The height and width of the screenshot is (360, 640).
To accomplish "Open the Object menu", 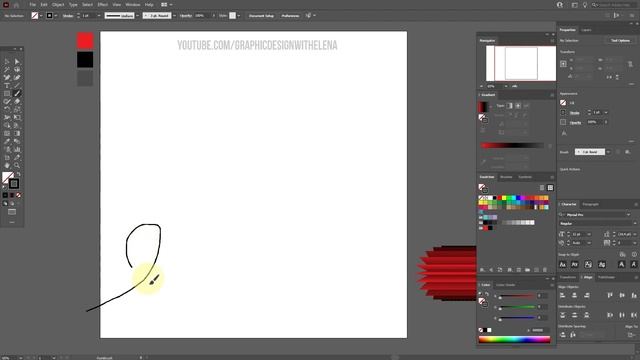I will pyautogui.click(x=58, y=4).
